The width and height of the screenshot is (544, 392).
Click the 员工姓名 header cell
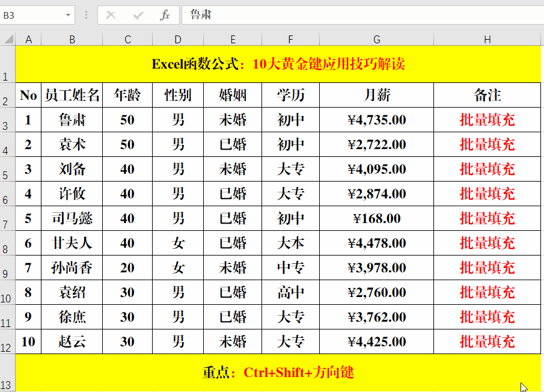[x=72, y=95]
